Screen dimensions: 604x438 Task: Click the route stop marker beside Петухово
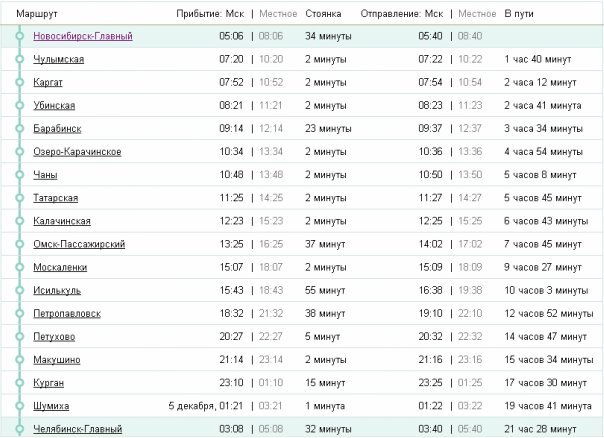click(19, 337)
